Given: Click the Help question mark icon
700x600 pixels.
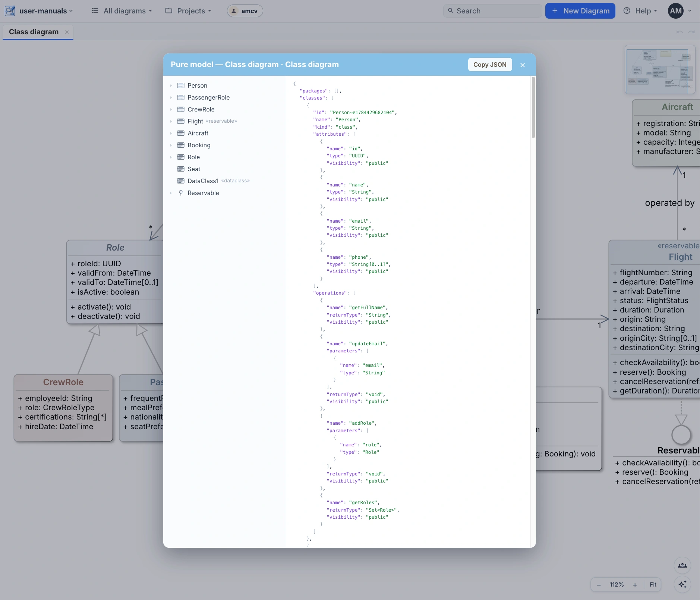Looking at the screenshot, I should coord(627,11).
